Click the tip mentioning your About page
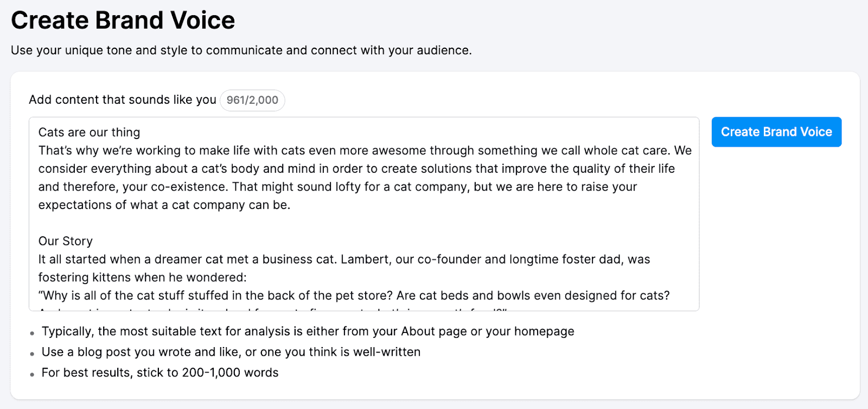This screenshot has height=409, width=868. click(x=307, y=331)
